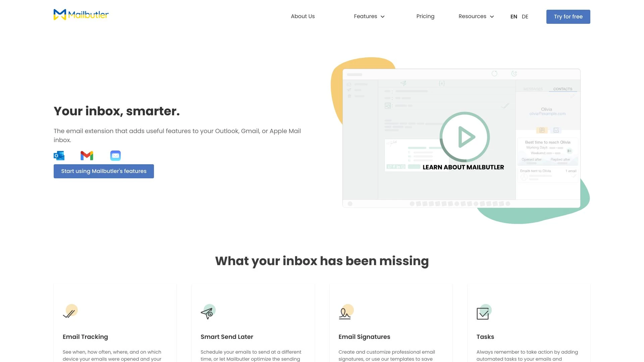
Task: Switch language to DE
Action: tap(525, 16)
